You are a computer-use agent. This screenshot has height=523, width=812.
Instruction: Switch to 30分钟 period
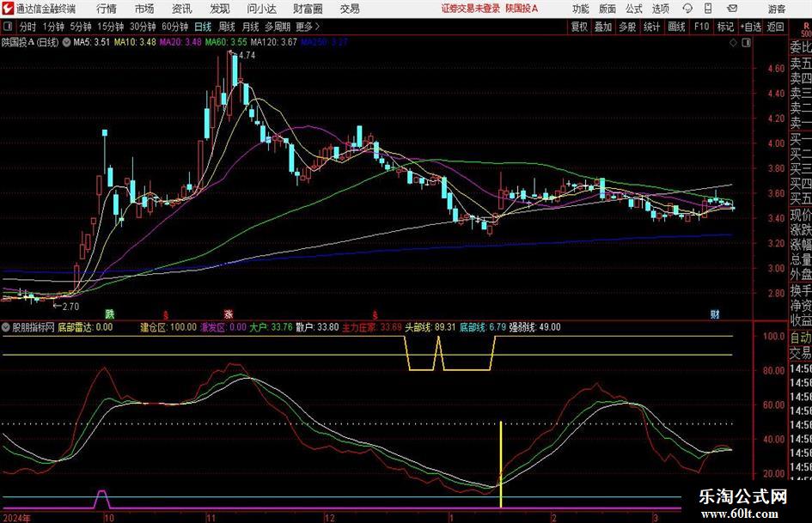[143, 27]
